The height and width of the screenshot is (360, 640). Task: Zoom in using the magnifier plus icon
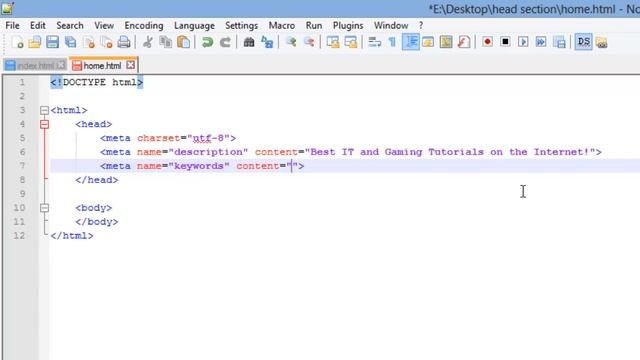pyautogui.click(x=291, y=42)
